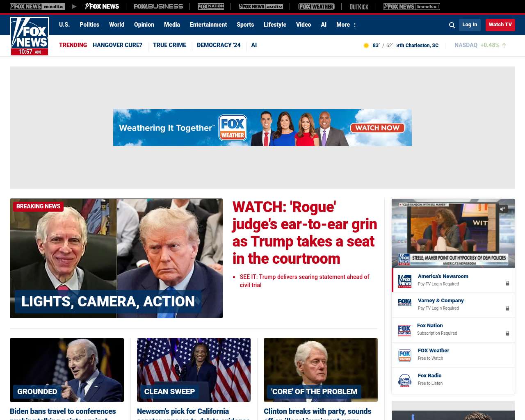The image size is (525, 420).
Task: Open trending topic TRUE CRIME
Action: click(169, 45)
